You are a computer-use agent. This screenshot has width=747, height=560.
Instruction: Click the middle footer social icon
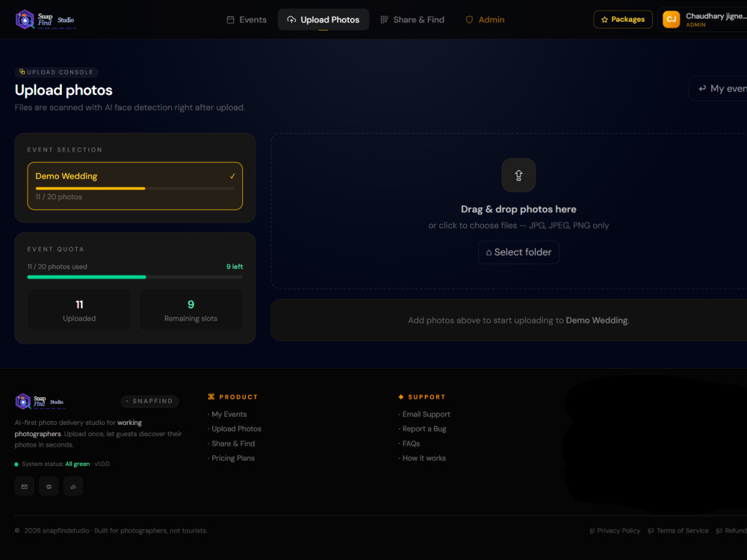[x=49, y=486]
